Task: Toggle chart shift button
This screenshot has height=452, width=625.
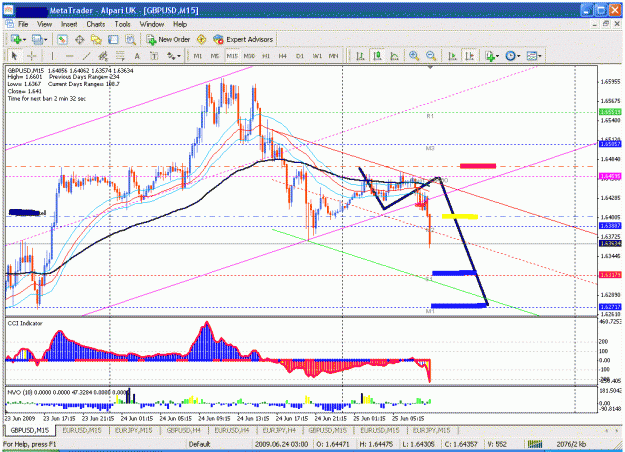Action: coord(470,56)
